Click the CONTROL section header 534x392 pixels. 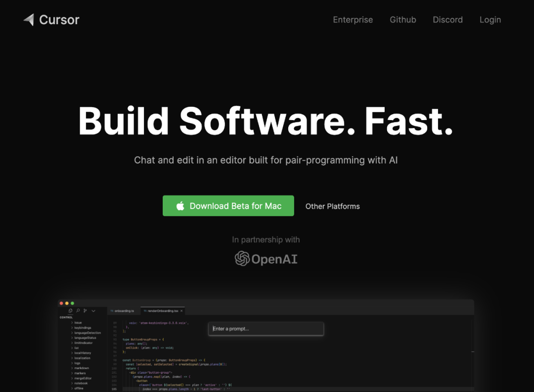pyautogui.click(x=66, y=317)
